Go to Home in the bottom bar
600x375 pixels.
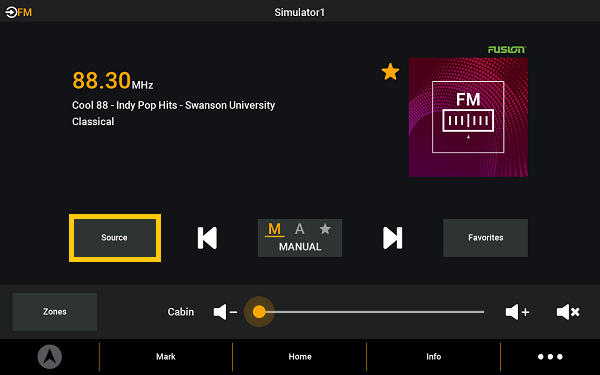click(300, 357)
